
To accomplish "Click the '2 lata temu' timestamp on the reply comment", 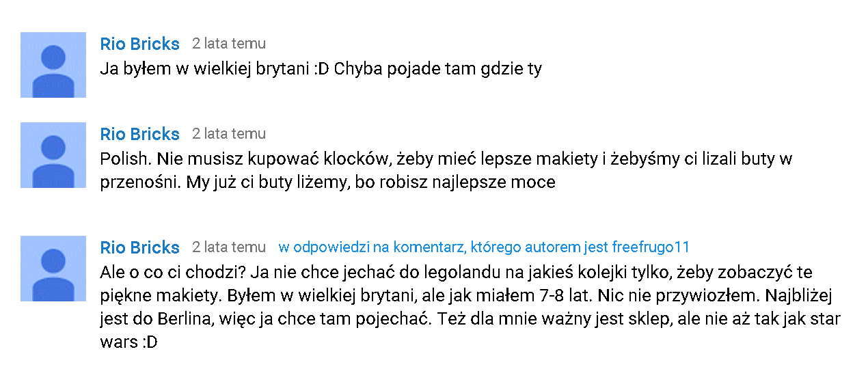I will [229, 247].
